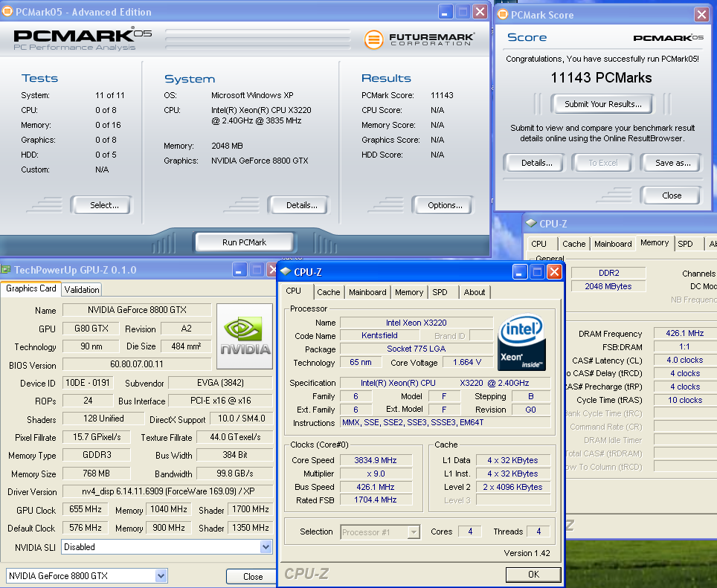Open the GPU selection dropdown in GPU-Z
The width and height of the screenshot is (717, 588).
tap(161, 575)
